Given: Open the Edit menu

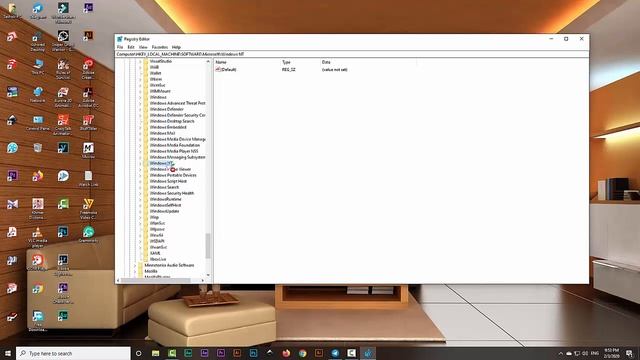Looking at the screenshot, I should (131, 47).
